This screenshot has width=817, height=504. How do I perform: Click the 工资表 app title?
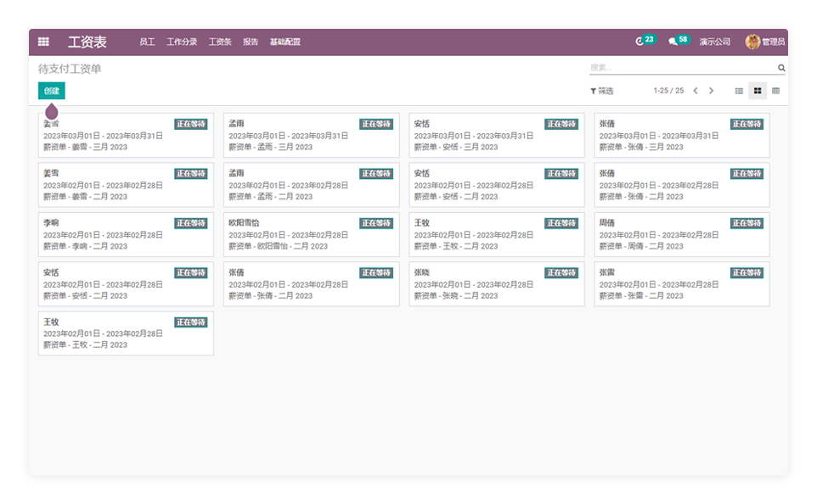(x=87, y=42)
